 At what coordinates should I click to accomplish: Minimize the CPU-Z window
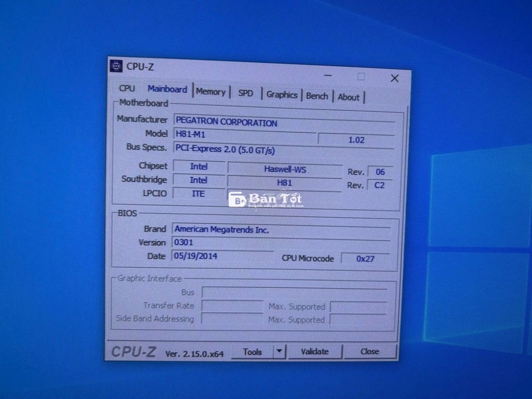pos(328,76)
